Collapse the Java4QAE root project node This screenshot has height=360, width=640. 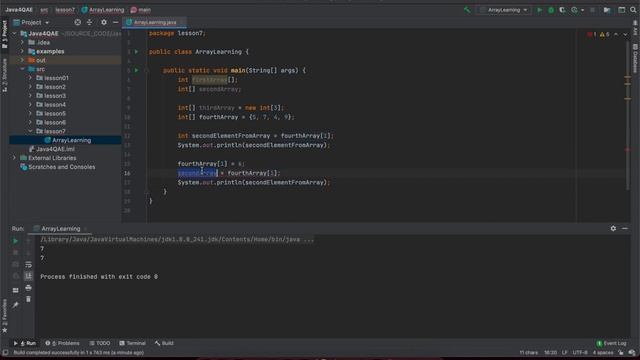pyautogui.click(x=14, y=33)
